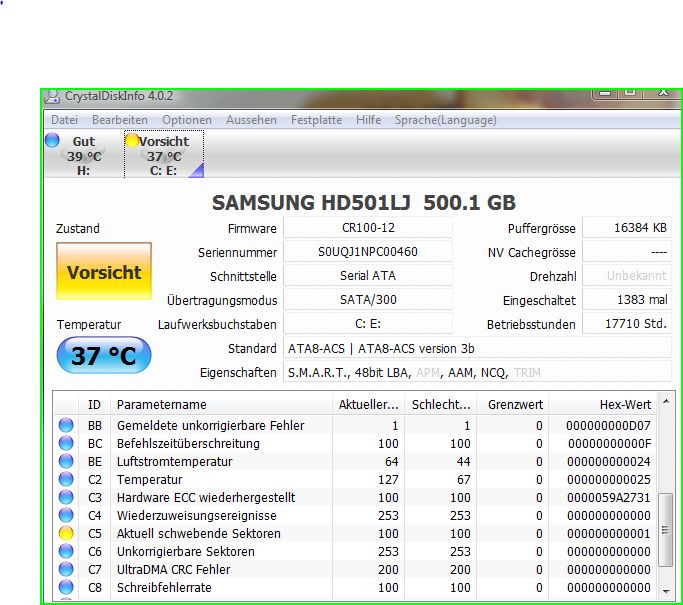Click the serial number S0UQJ1NPC00460
Image resolution: width=683 pixels, height=605 pixels.
point(368,252)
